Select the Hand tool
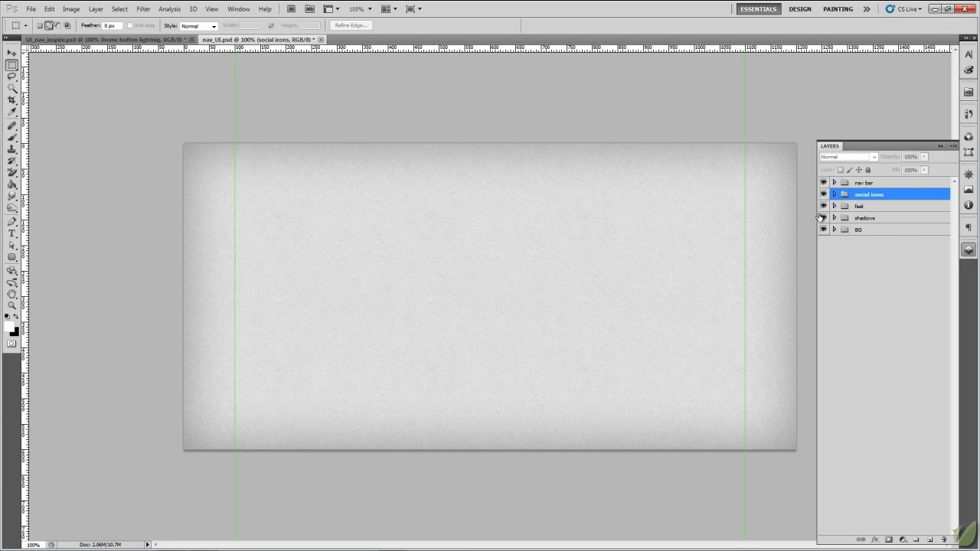Image resolution: width=980 pixels, height=551 pixels. [12, 294]
